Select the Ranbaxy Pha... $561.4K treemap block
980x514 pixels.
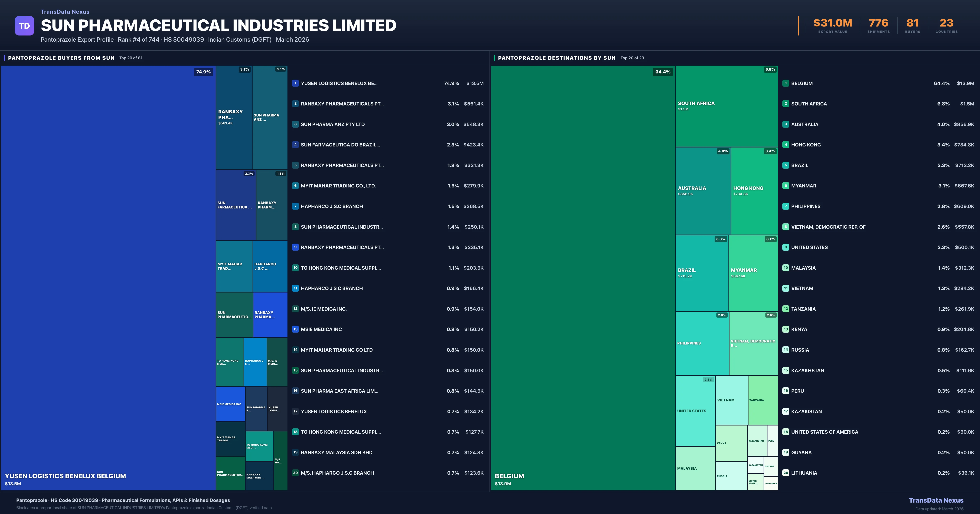click(x=234, y=117)
